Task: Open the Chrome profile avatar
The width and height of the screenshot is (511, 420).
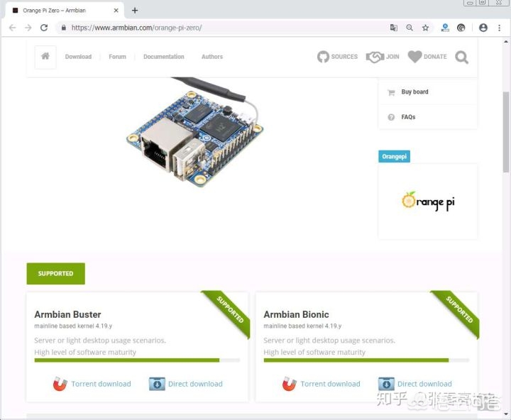Action: [483, 28]
